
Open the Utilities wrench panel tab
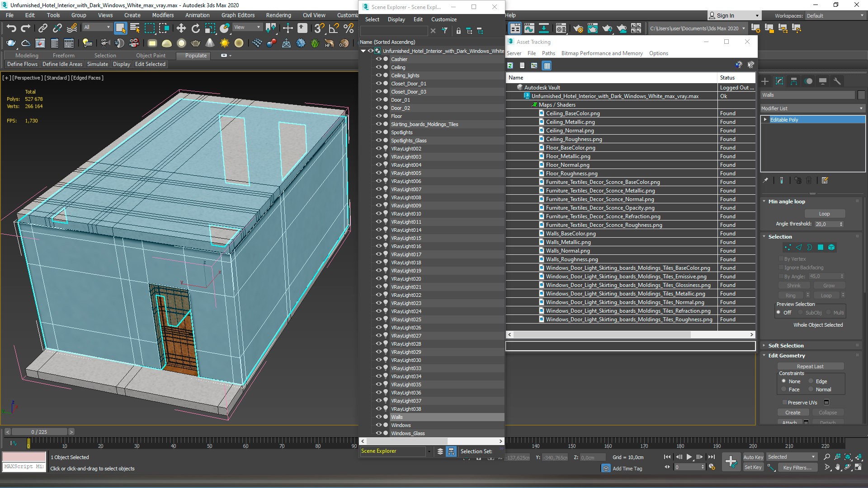pyautogui.click(x=837, y=81)
